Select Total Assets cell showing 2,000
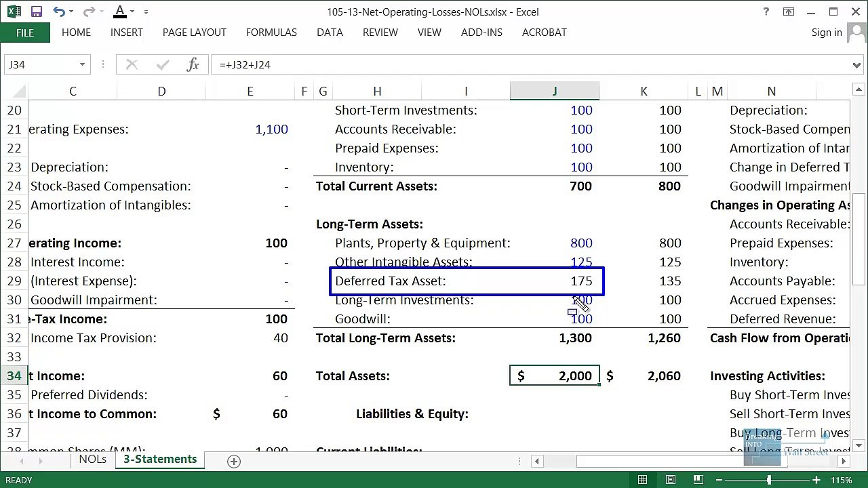This screenshot has height=488, width=868. tap(555, 376)
